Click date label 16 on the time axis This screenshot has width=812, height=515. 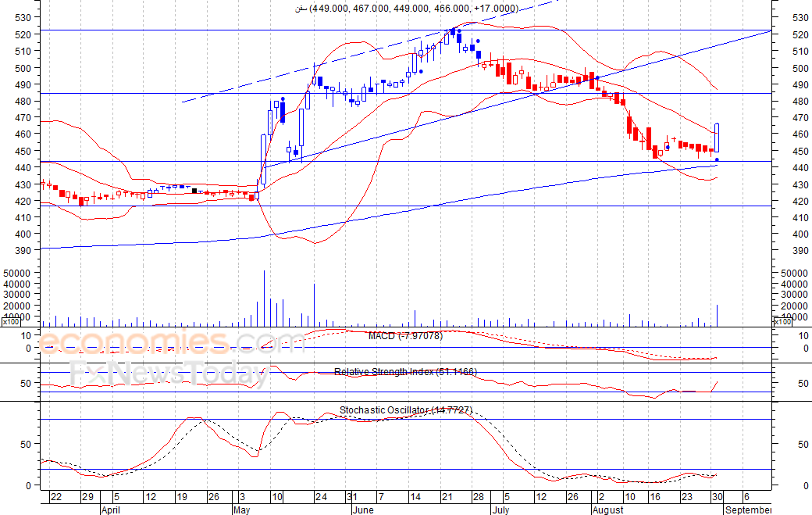(x=655, y=497)
